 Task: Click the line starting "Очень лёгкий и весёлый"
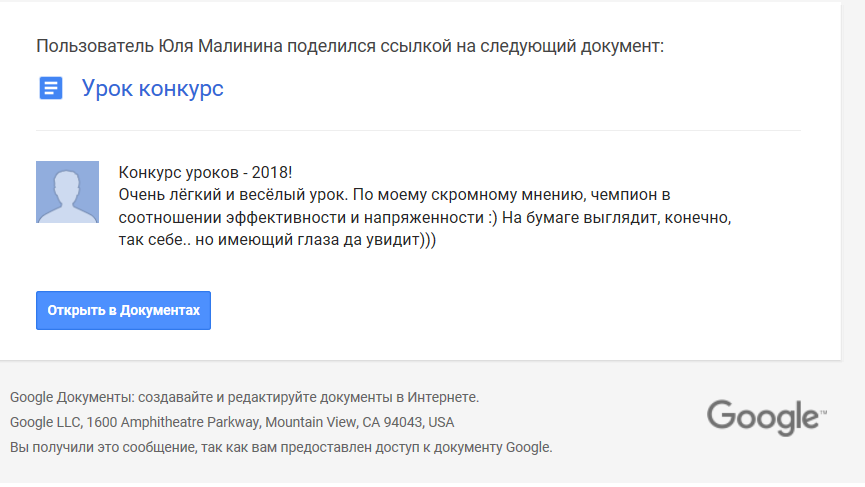[394, 195]
